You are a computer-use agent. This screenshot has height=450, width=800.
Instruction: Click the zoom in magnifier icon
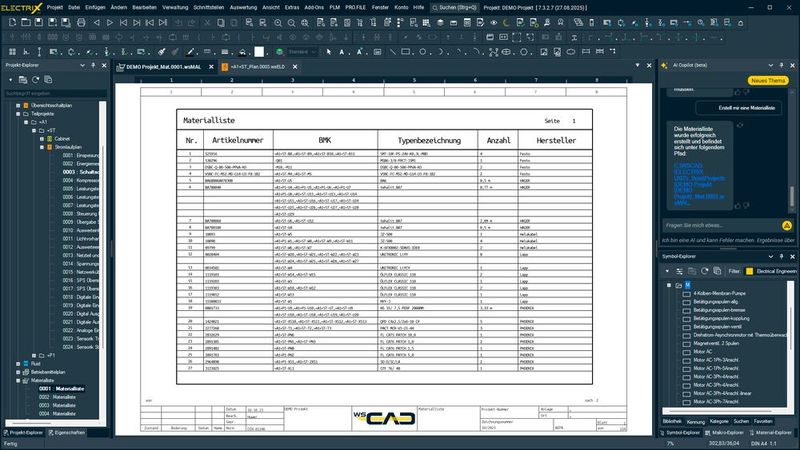pos(278,22)
